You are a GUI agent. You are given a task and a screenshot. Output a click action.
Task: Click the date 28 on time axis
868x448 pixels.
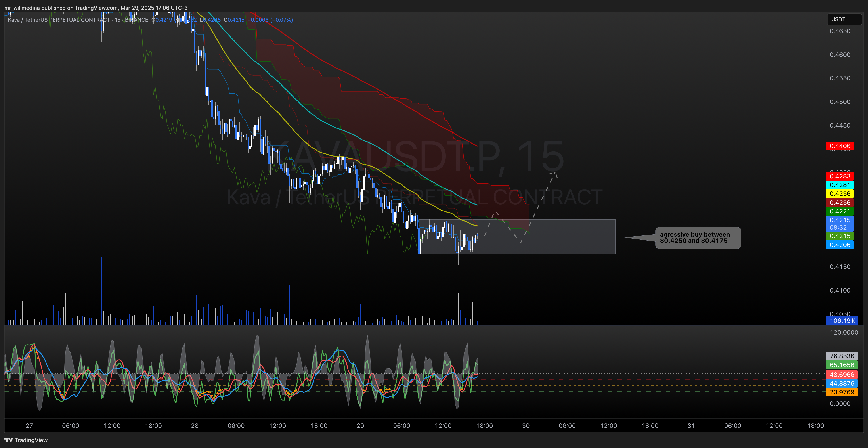point(195,426)
